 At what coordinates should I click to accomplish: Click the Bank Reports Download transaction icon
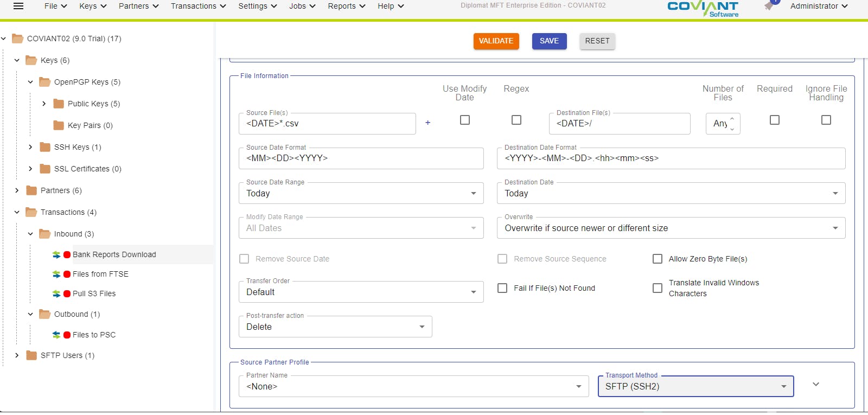coord(56,254)
